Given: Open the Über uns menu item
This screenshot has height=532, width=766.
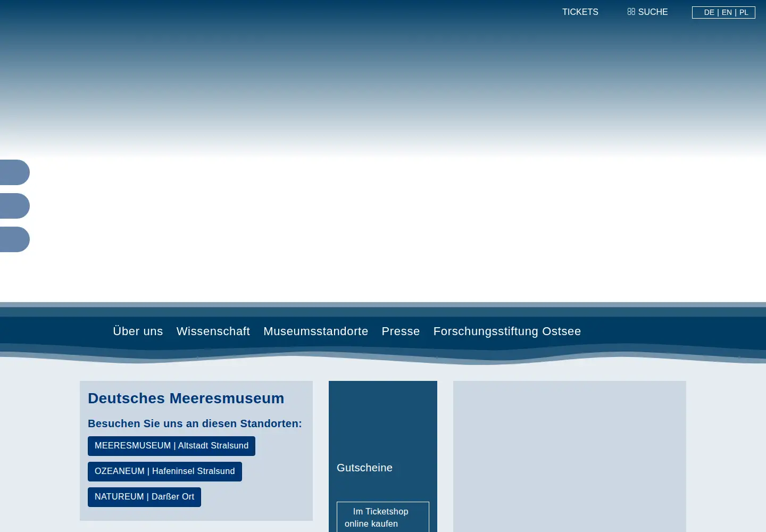Looking at the screenshot, I should [x=138, y=331].
